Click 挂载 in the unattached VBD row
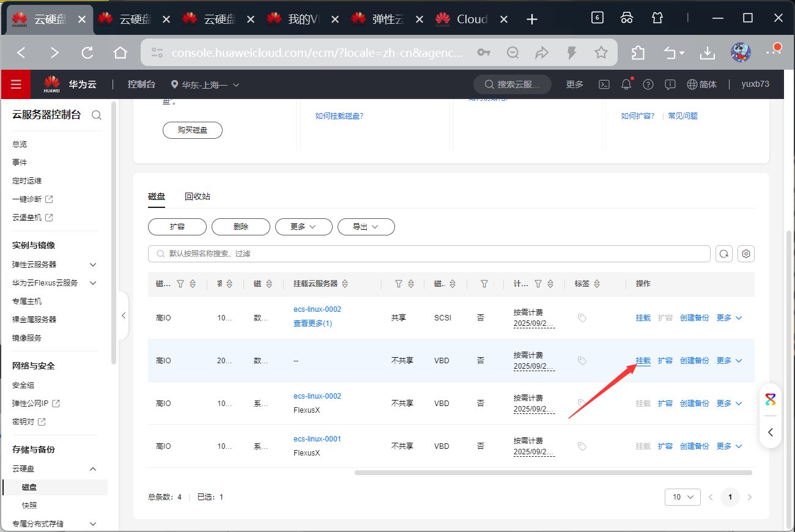 pos(643,361)
